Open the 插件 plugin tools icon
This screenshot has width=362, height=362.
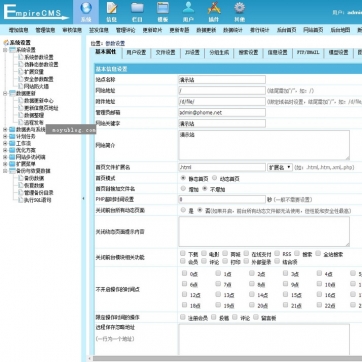pos(214,8)
